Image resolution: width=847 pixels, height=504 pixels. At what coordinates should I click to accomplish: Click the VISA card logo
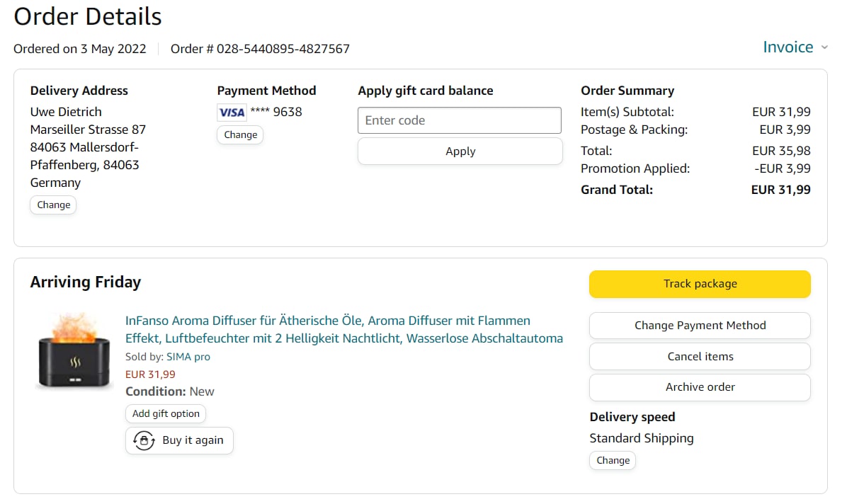point(232,113)
